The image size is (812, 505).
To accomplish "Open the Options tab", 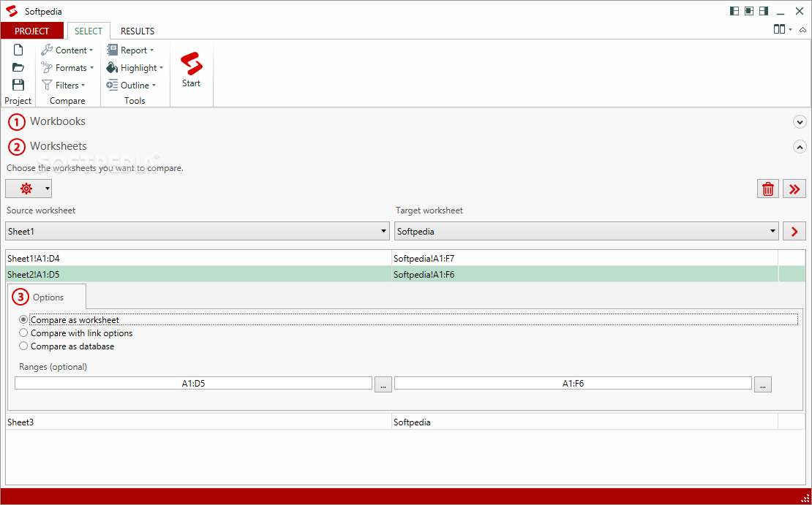I will (47, 297).
